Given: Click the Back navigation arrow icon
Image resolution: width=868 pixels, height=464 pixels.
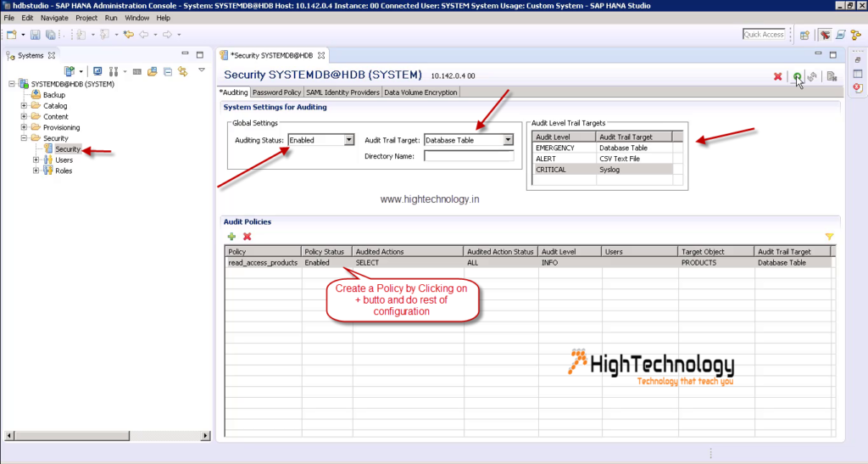Looking at the screenshot, I should point(144,34).
